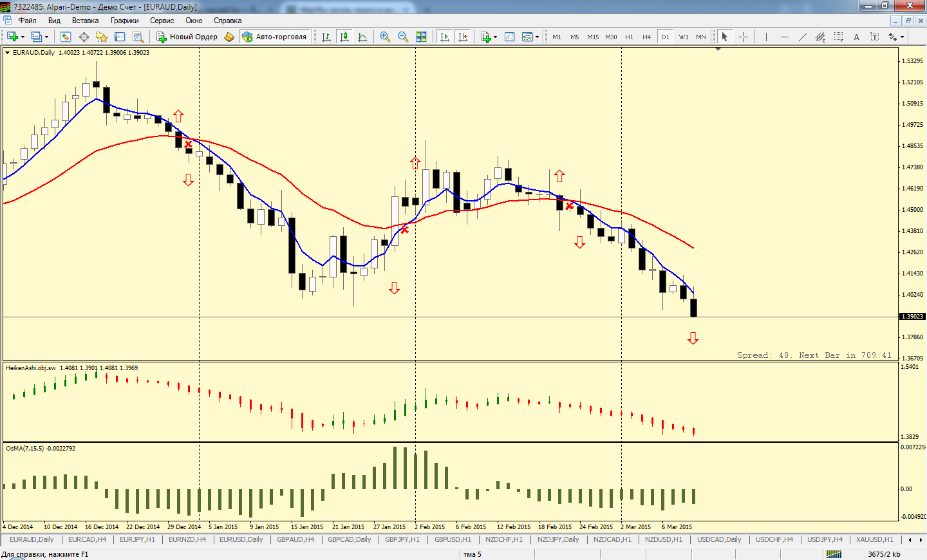Viewport: 927px width, 560px height.
Task: Restore the inner chart window
Action: pos(908,21)
